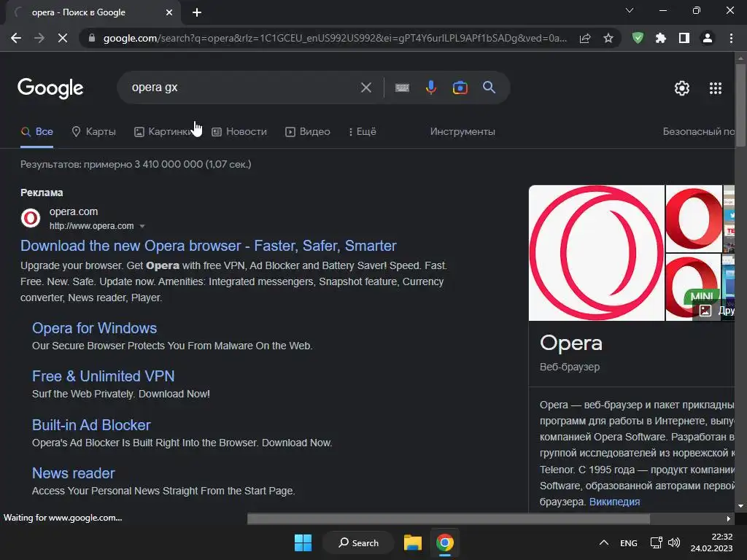The height and width of the screenshot is (560, 747).
Task: Bookmark this page with star icon
Action: click(608, 38)
